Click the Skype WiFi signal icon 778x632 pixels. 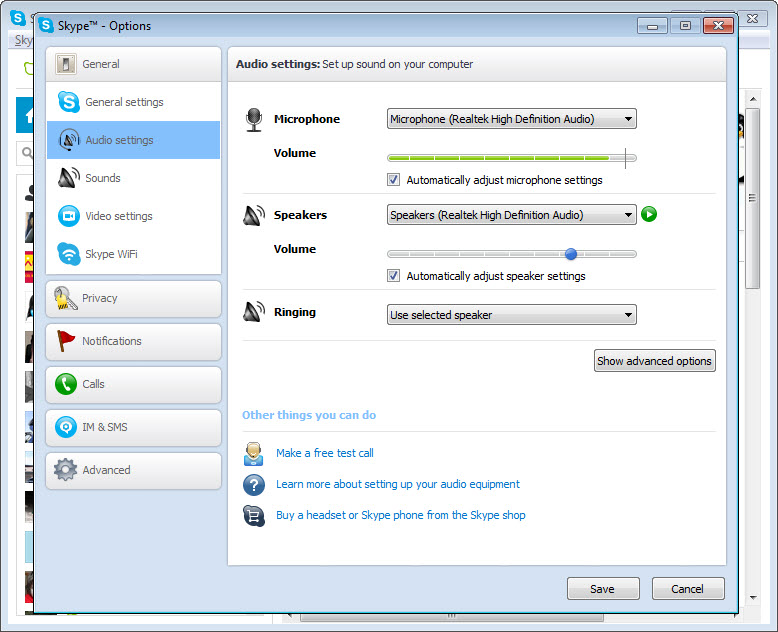pyautogui.click(x=68, y=254)
